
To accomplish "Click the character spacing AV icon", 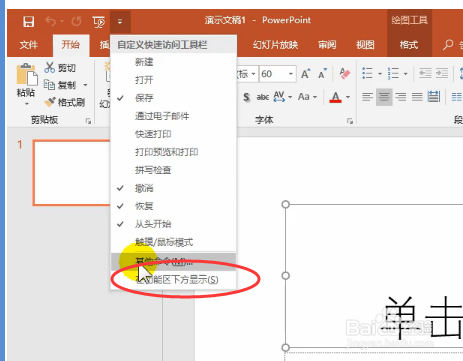I will point(279,97).
